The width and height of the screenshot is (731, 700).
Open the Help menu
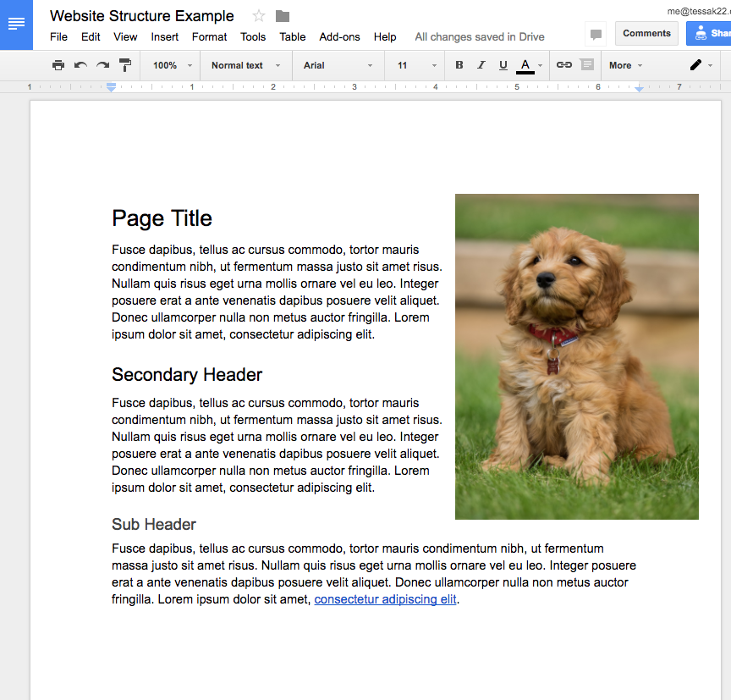pyautogui.click(x=385, y=37)
